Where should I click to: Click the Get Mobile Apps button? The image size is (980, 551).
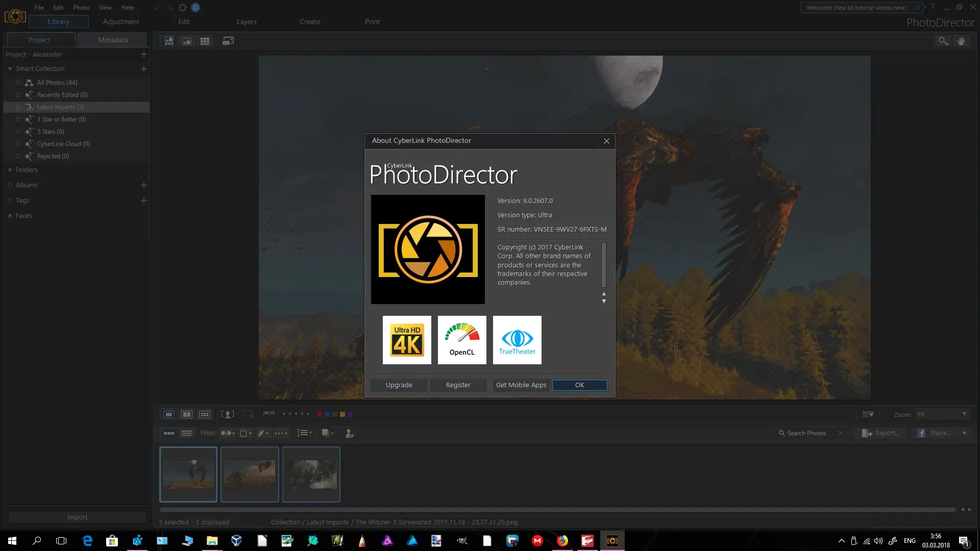tap(521, 385)
